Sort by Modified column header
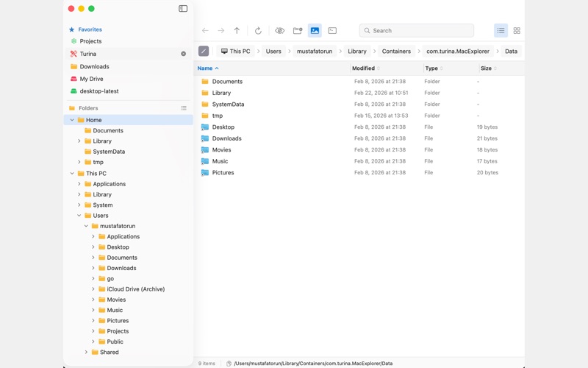This screenshot has height=368, width=588. (365, 68)
